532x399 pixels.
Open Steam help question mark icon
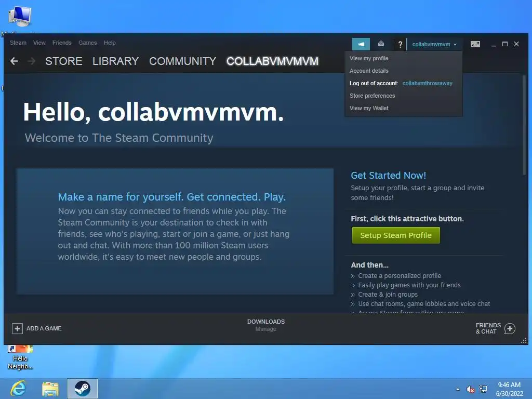(400, 45)
